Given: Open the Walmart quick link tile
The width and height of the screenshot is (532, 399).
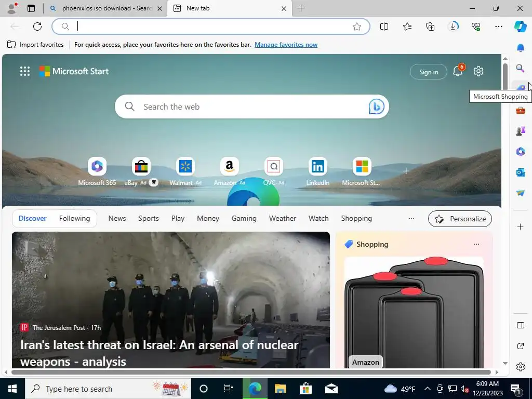Looking at the screenshot, I should [185, 171].
